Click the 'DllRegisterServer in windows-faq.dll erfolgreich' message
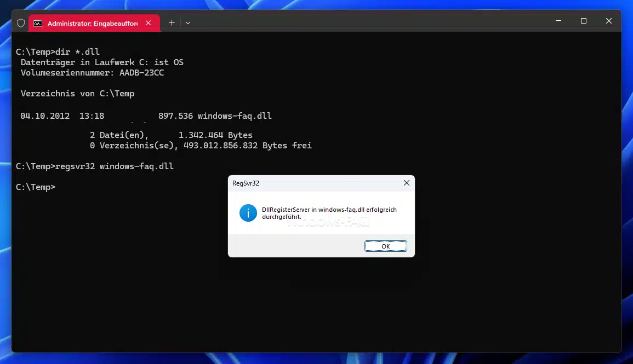Screen dimensions: 633x364 coord(329,213)
